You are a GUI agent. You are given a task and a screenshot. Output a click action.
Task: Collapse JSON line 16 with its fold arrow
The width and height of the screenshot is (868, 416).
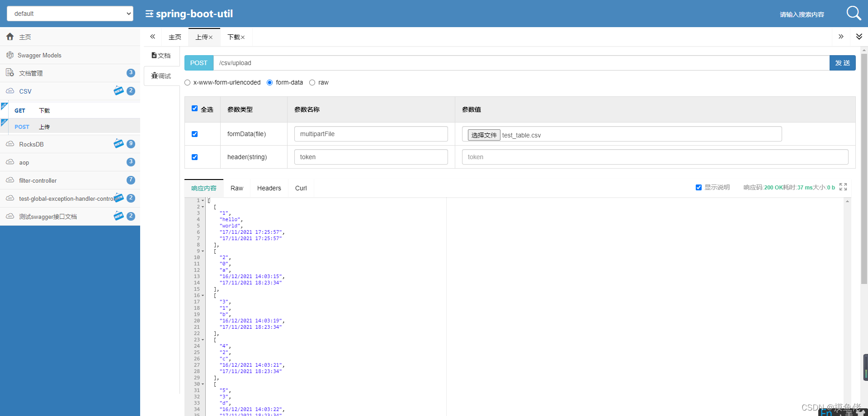click(x=203, y=295)
